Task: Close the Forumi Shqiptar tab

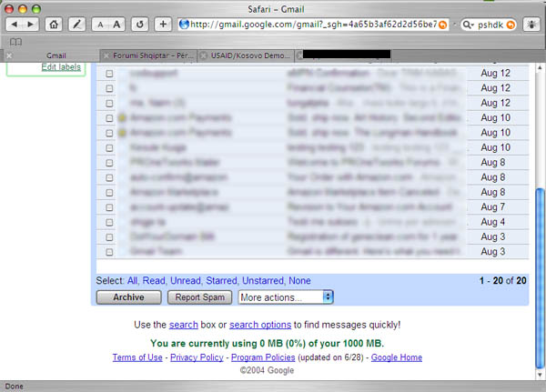Action: [x=106, y=55]
